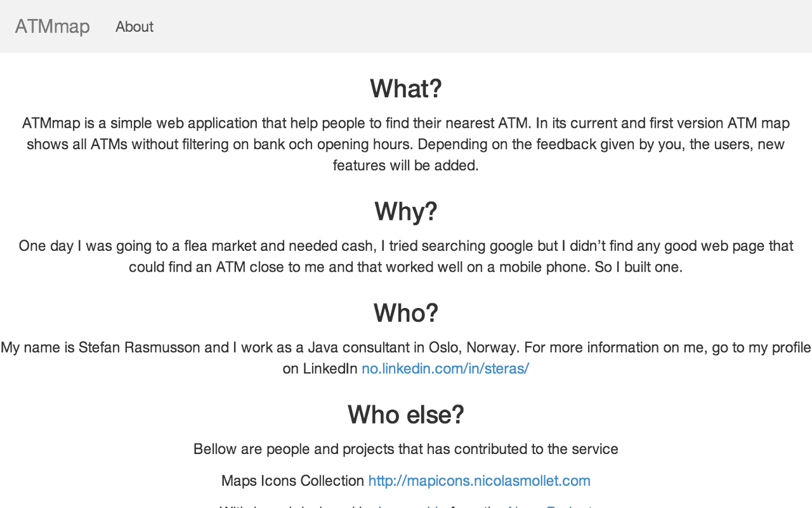Click the paragraph starting "My name is Stefan Rasmusson"
The height and width of the screenshot is (508, 812).
pyautogui.click(x=406, y=358)
